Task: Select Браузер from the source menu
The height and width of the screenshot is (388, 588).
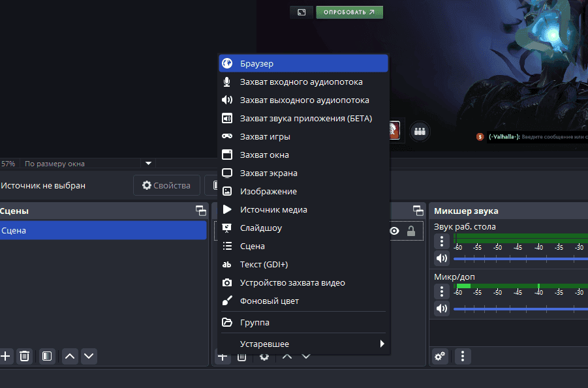Action: 303,63
